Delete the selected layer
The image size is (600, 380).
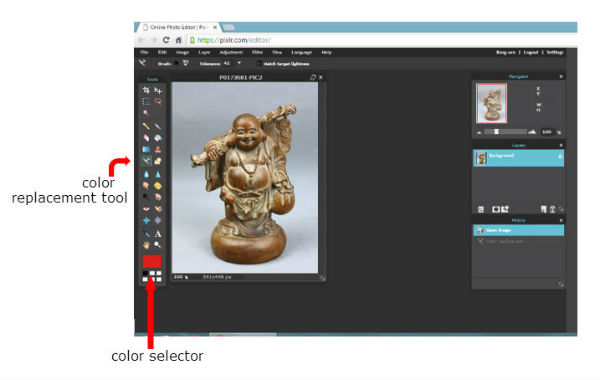tap(552, 209)
